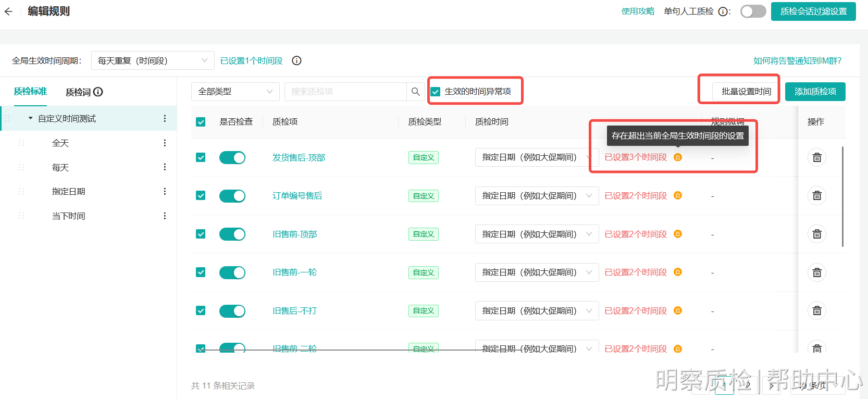Open the 如何将告警通知到IM群 link

coord(797,61)
